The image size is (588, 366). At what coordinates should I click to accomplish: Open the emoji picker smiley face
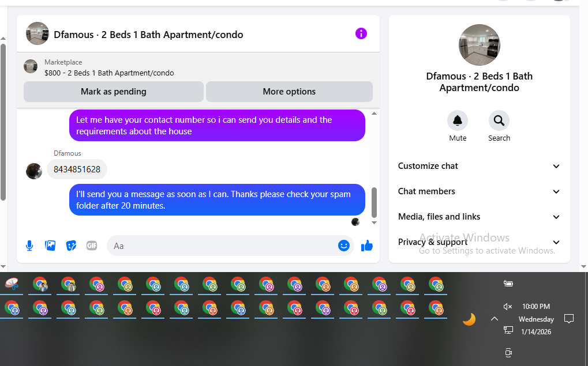(343, 246)
